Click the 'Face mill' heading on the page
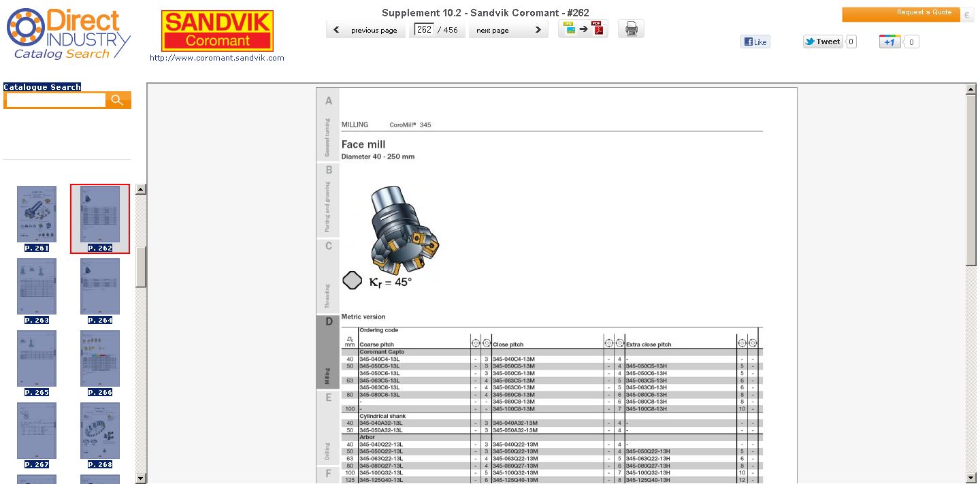The image size is (980, 484). click(x=363, y=144)
